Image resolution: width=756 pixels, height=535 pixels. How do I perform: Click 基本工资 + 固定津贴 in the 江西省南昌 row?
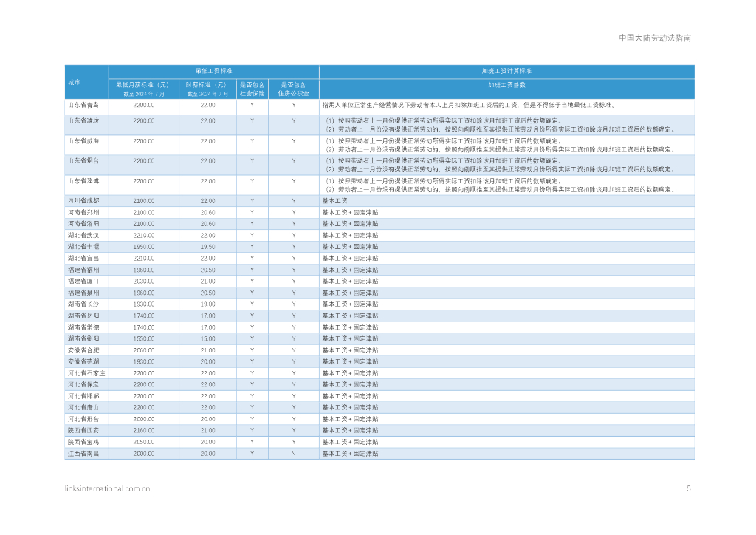[350, 454]
